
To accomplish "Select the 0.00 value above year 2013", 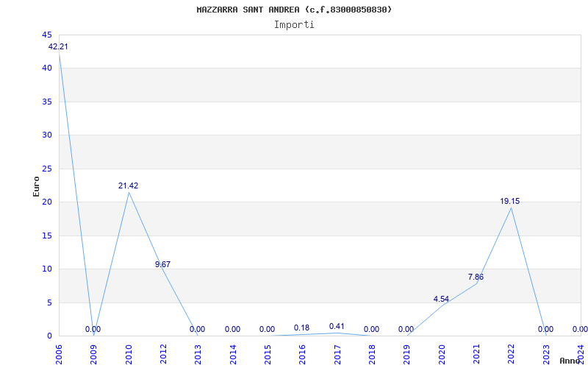I will (197, 329).
